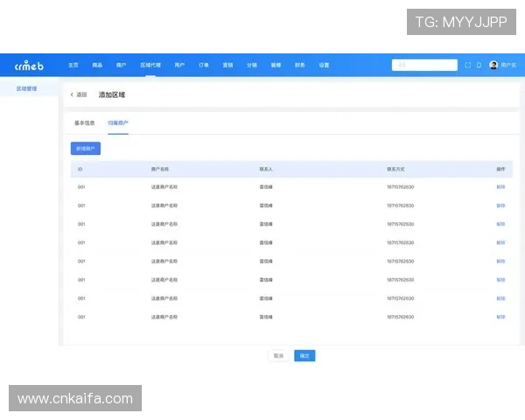This screenshot has height=420, width=525.
Task: Toggle the fullscreen icon in header
Action: coord(468,65)
